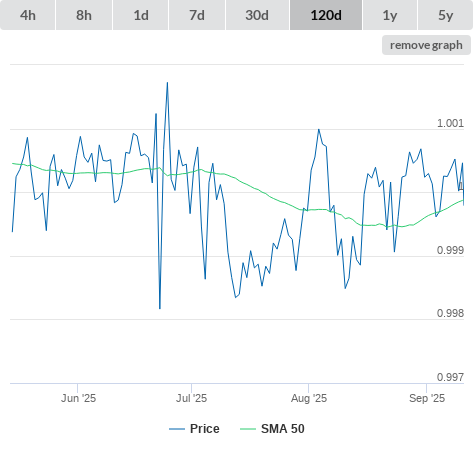Click the 0.997 y-axis label
Screen dimensions: 474x455
[450, 377]
